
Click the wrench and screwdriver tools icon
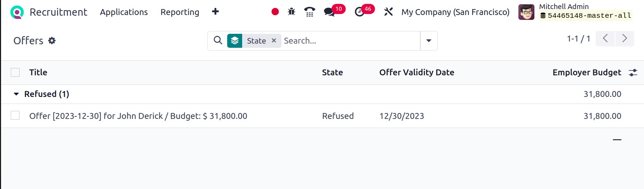388,12
